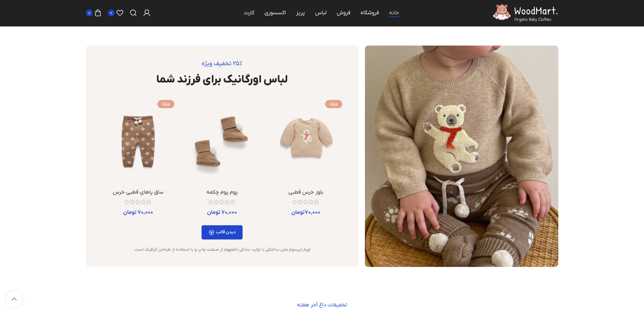Open the user account icon
Screen dimensions: 644x314
(x=147, y=13)
